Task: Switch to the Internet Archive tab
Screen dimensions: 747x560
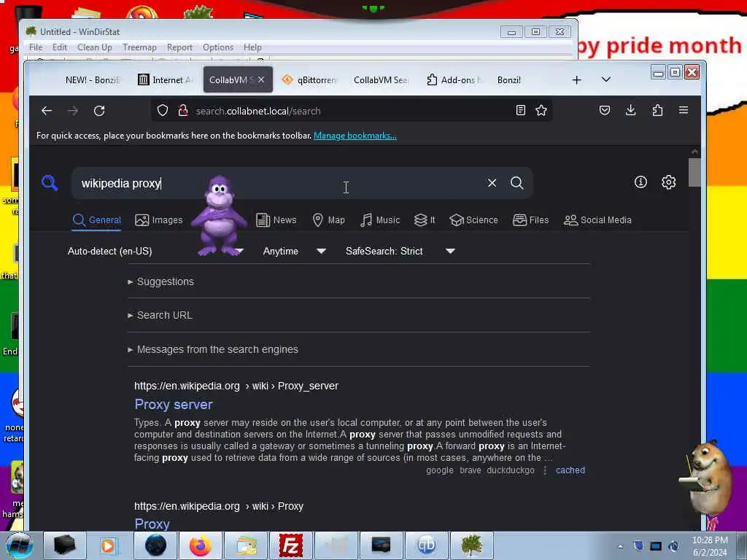Action: pyautogui.click(x=165, y=80)
